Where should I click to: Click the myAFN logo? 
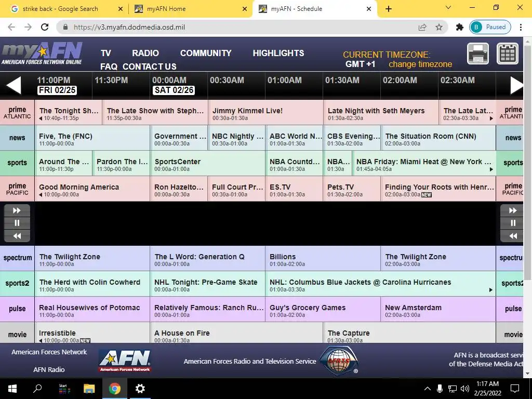pyautogui.click(x=42, y=54)
